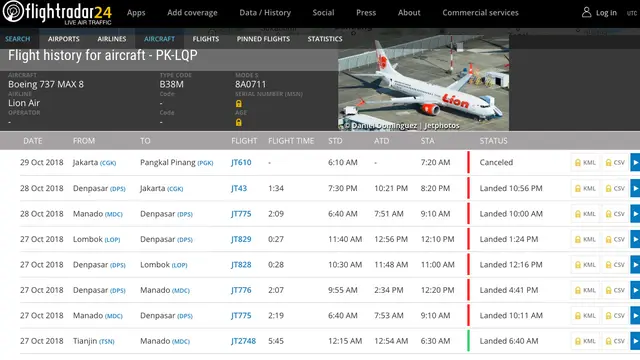Play back the JT610 canceled flight
Screen dimensions: 640x360
click(635, 162)
